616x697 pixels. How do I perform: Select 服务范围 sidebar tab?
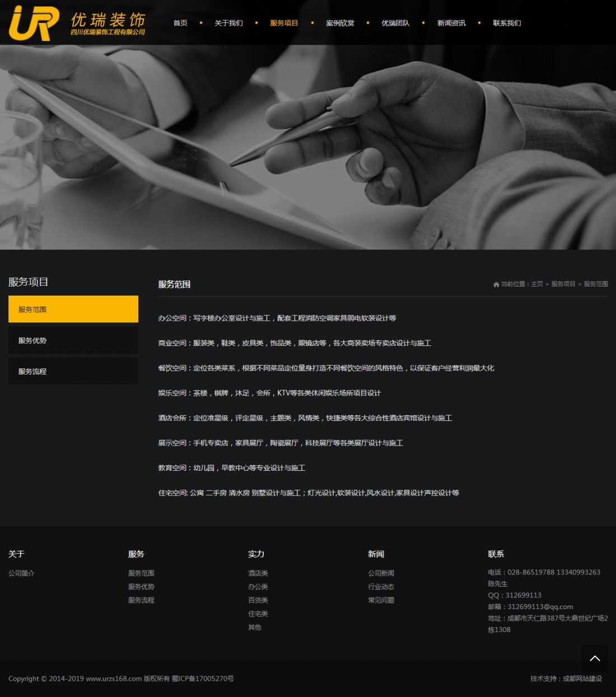tap(73, 309)
